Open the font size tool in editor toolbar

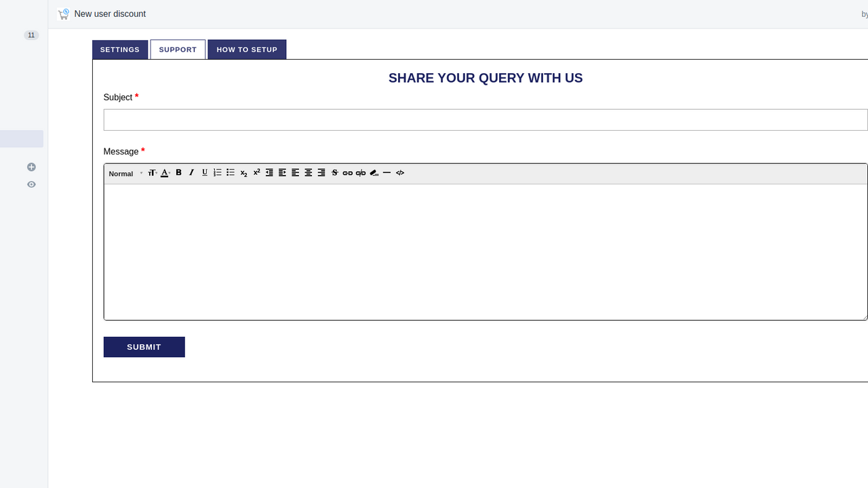click(152, 173)
